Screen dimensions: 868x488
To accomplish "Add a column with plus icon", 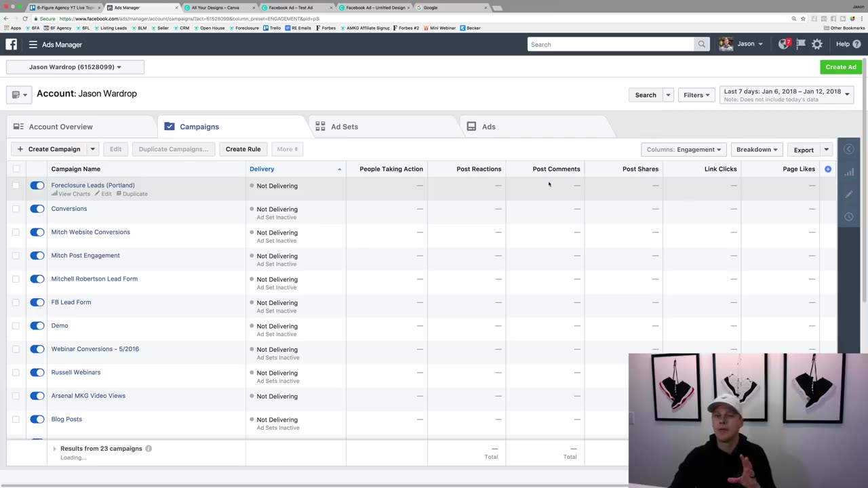I will click(x=828, y=169).
